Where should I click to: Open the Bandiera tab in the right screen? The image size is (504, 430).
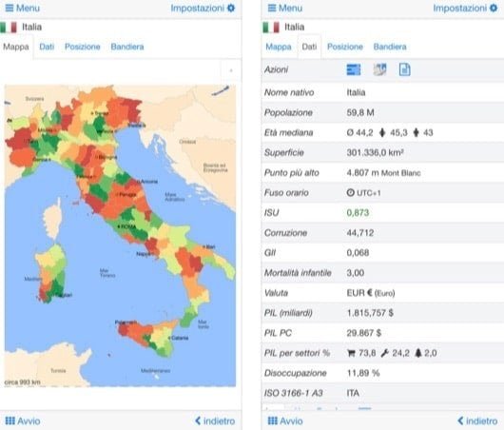point(390,47)
